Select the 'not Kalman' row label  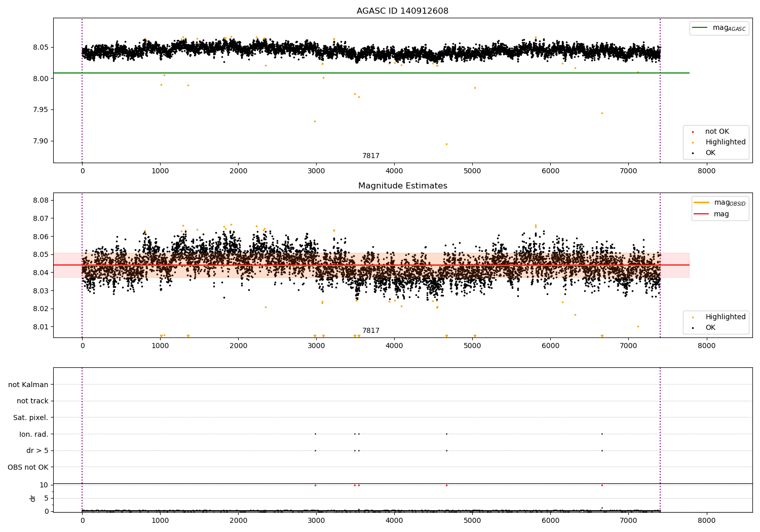pyautogui.click(x=28, y=385)
